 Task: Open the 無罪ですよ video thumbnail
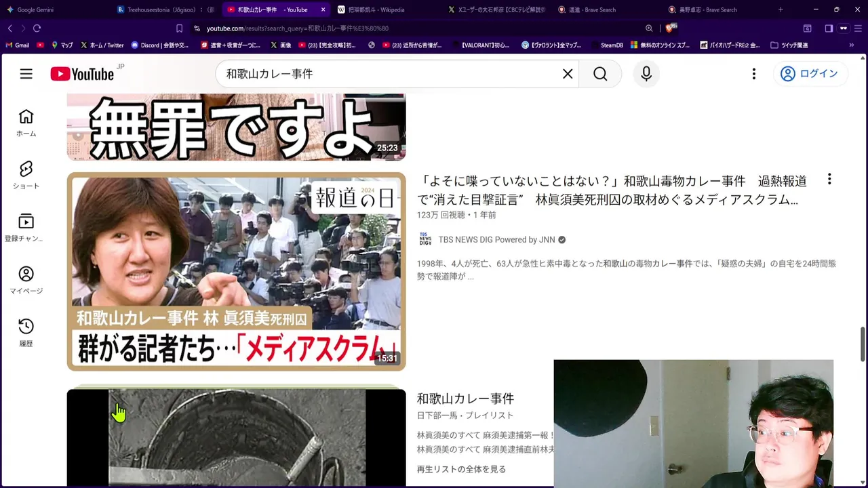click(x=236, y=127)
